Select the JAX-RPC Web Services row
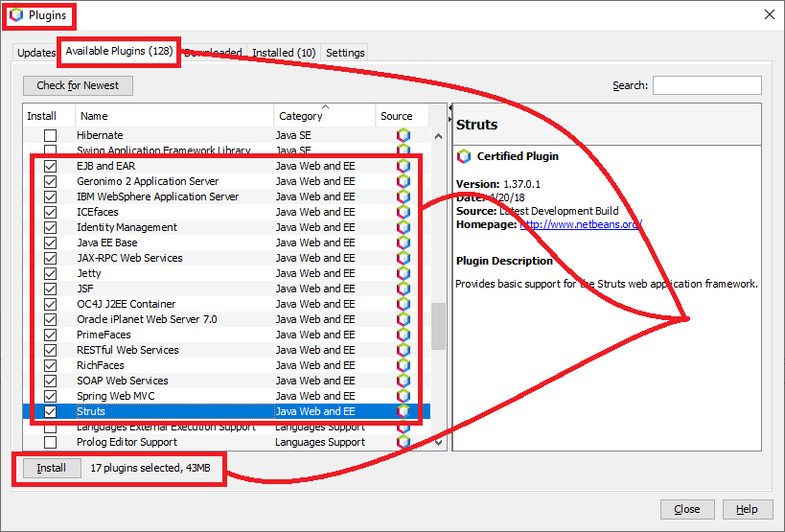785x532 pixels. 226,258
